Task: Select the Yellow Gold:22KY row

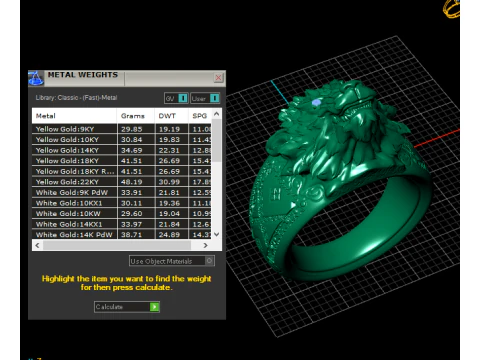Action: [122, 182]
